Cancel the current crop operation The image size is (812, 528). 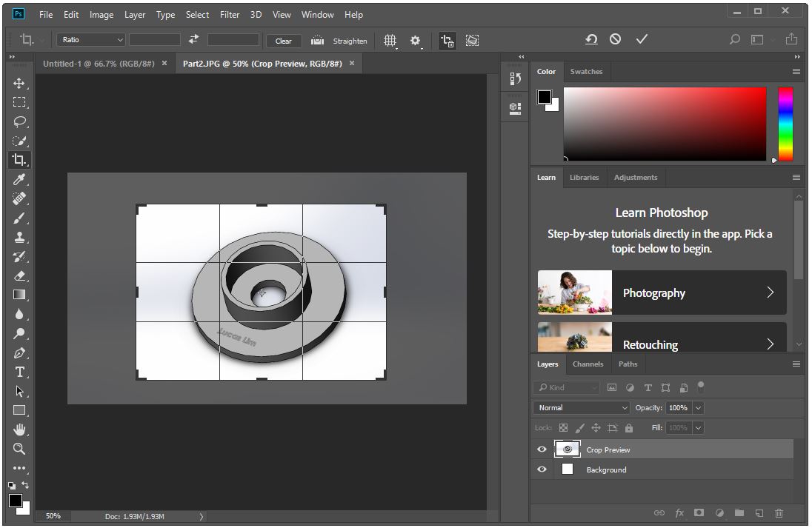coord(615,39)
